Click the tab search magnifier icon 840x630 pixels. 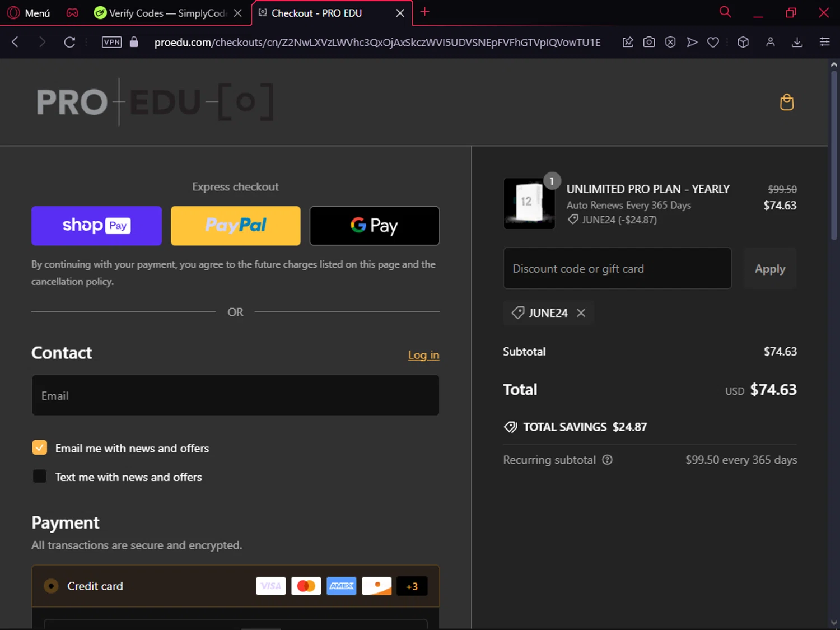tap(725, 12)
